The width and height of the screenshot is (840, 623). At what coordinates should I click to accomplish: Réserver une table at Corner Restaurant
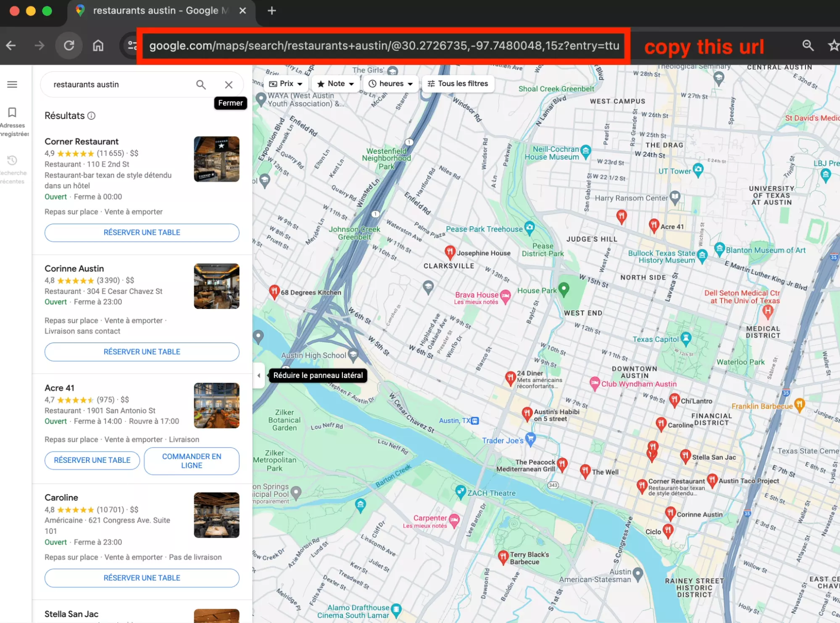tap(142, 232)
